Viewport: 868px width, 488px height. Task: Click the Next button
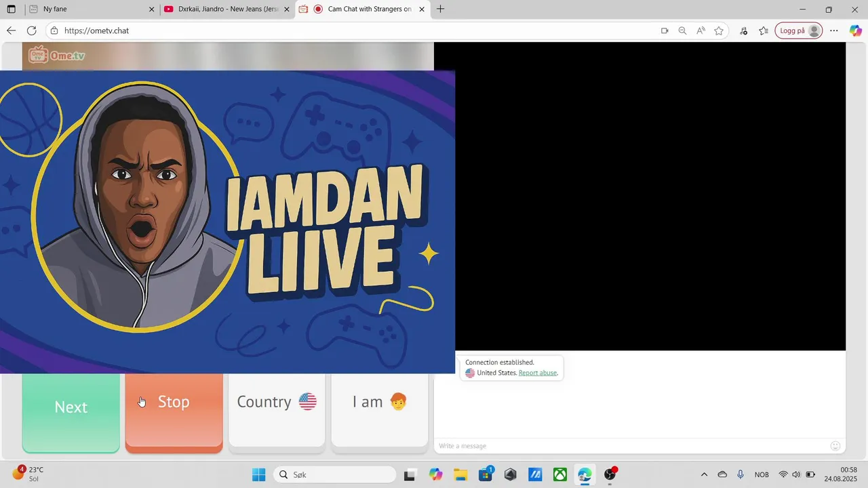point(71,412)
